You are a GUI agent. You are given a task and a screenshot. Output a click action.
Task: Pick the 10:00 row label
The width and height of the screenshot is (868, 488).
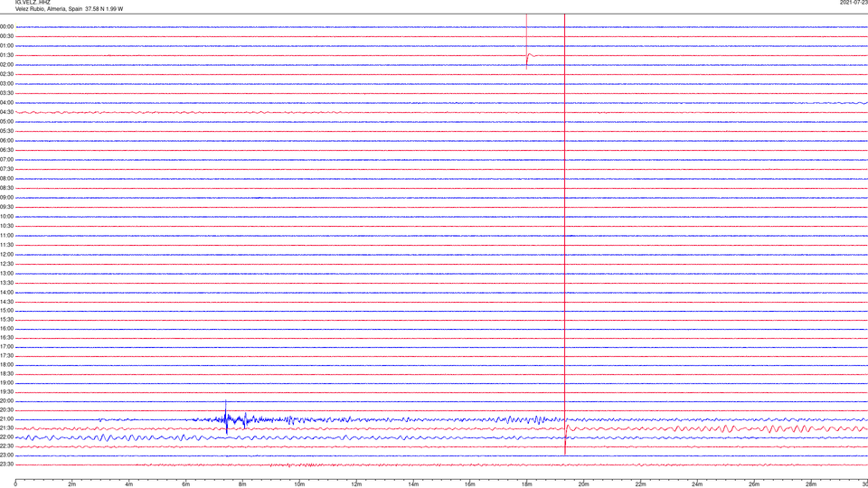[x=6, y=216]
